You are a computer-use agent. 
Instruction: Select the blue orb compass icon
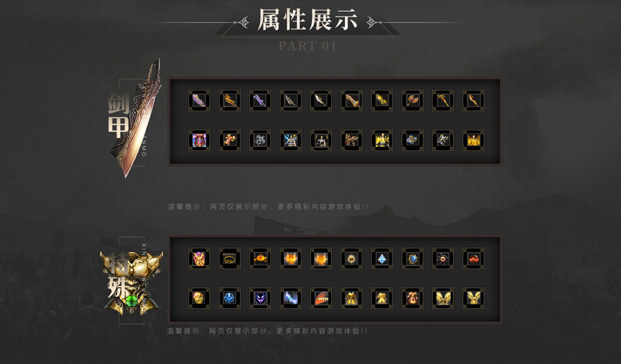(413, 259)
